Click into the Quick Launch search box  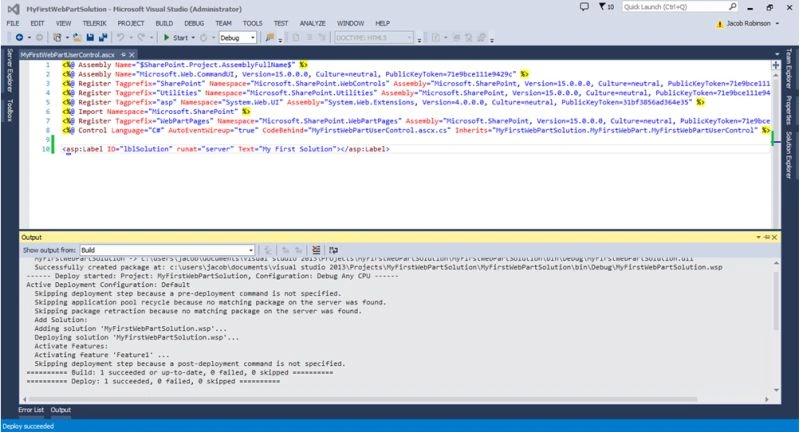tap(674, 7)
